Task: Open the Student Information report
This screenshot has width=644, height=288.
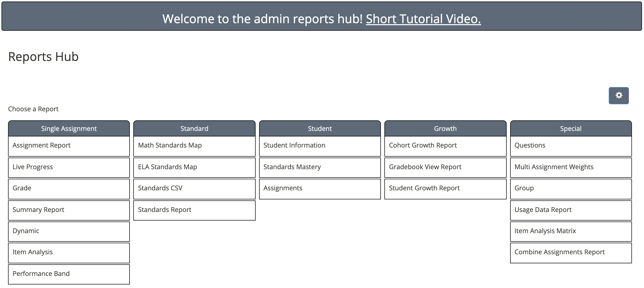Action: tap(320, 146)
